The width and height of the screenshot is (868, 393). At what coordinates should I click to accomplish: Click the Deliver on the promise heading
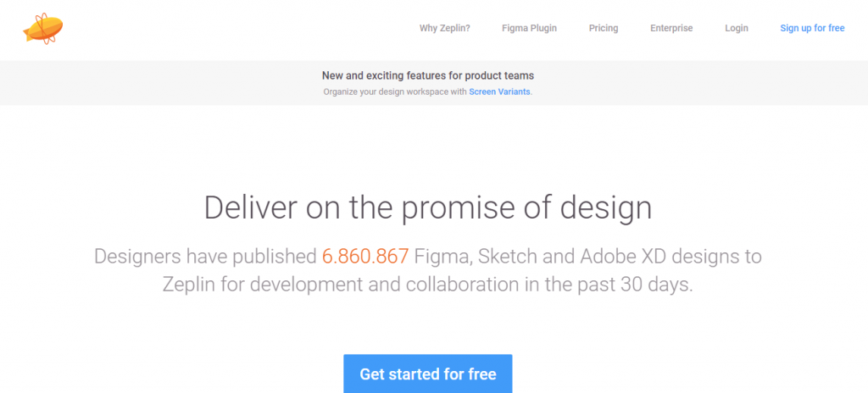(x=428, y=208)
